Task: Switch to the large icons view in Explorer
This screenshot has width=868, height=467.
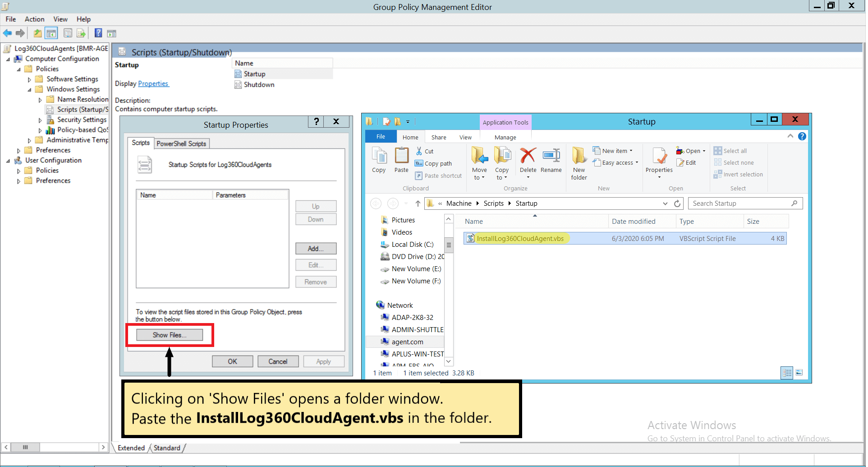Action: tap(799, 373)
